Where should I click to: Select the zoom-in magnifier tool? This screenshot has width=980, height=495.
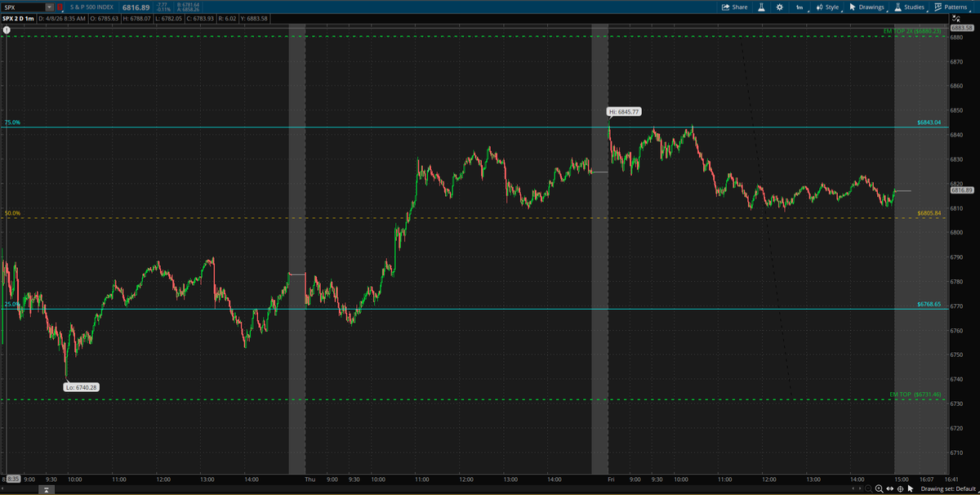[x=880, y=488]
